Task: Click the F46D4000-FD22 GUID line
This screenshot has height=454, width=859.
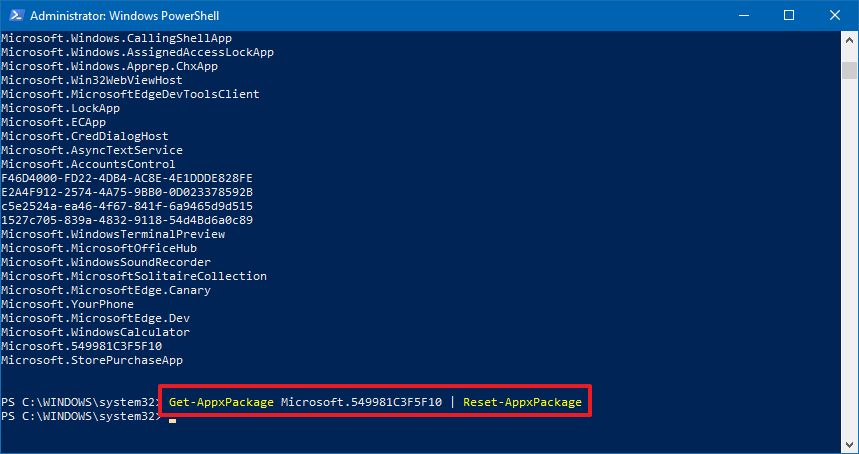Action: (127, 179)
